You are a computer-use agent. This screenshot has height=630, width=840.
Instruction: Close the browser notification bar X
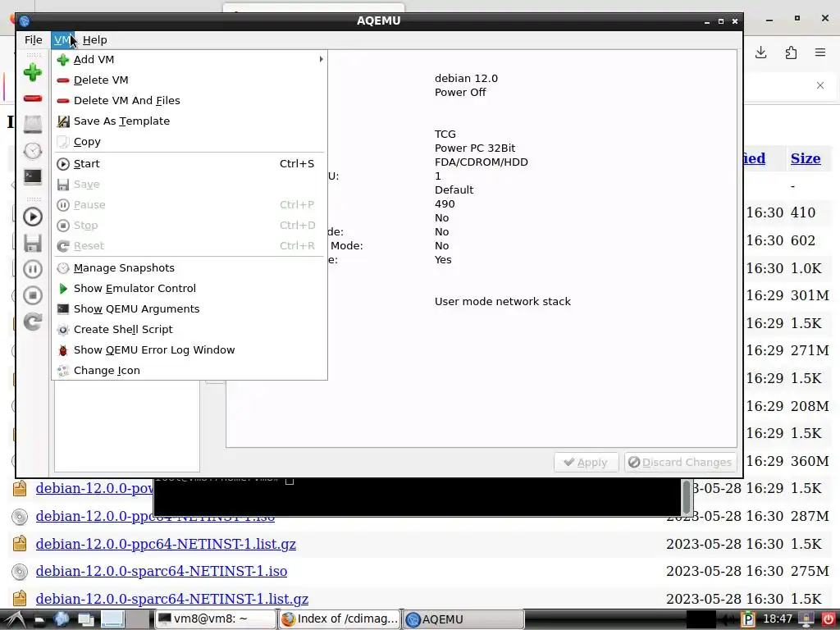coord(820,85)
